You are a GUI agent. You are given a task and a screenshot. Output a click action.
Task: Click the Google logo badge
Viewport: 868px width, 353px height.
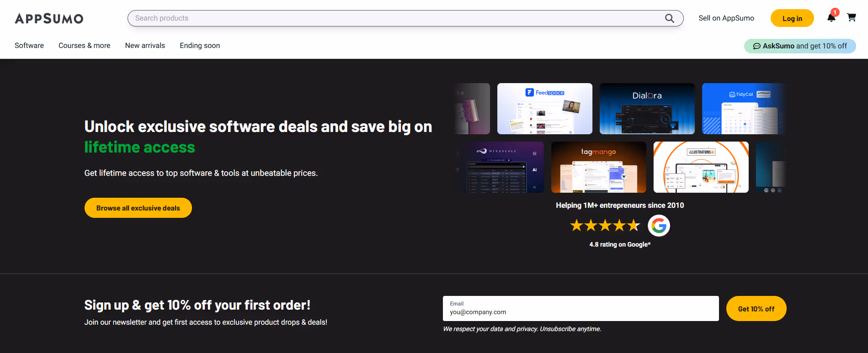(x=659, y=226)
